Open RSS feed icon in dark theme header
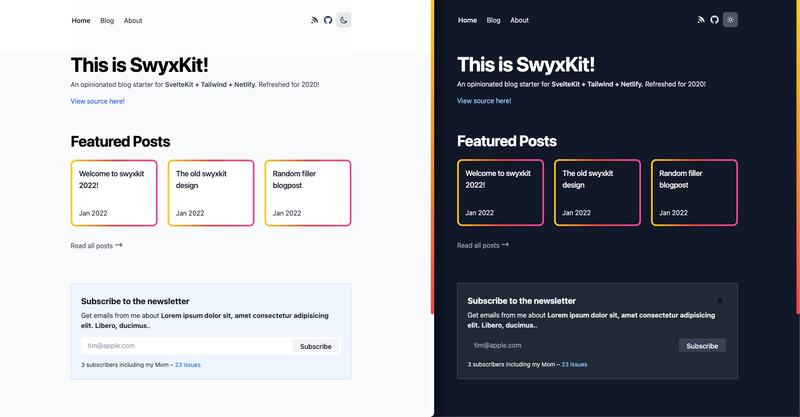Viewport: 800px width, 417px height. (x=701, y=20)
